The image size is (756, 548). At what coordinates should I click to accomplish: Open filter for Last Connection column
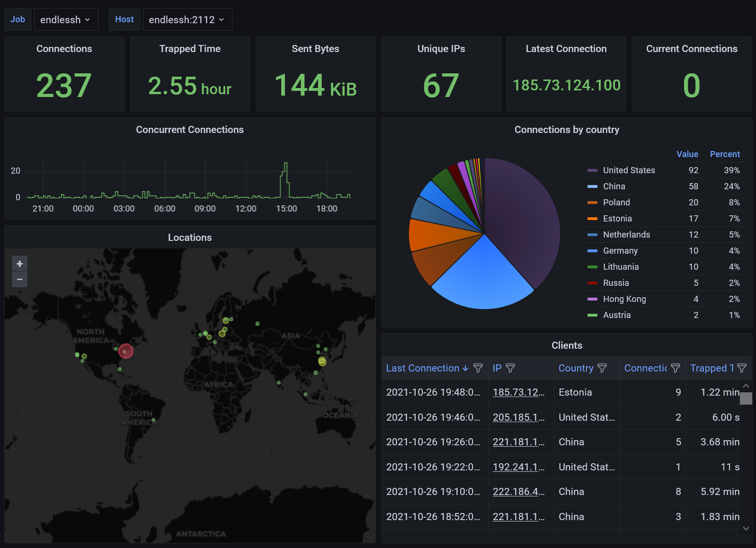click(478, 368)
